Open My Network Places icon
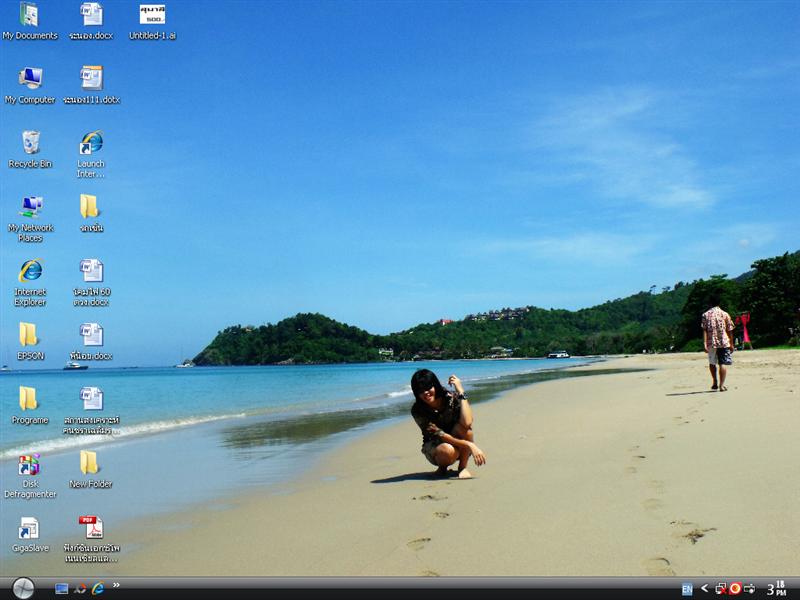This screenshot has width=800, height=600. click(x=30, y=207)
